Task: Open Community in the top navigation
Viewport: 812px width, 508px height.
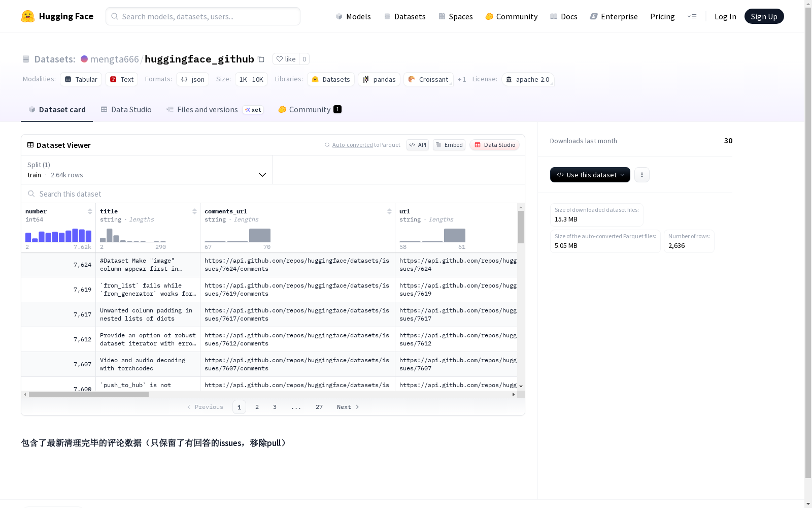Action: point(512,16)
